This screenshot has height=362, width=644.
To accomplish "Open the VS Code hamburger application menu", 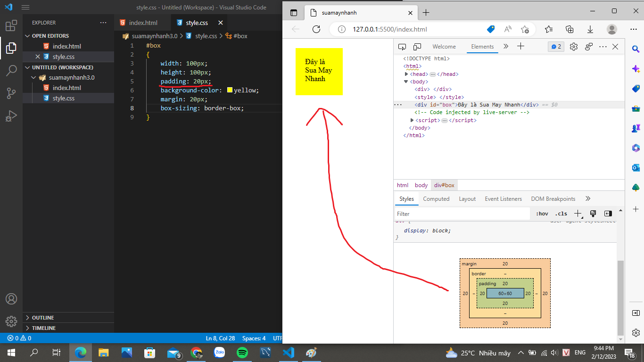I will tap(25, 8).
